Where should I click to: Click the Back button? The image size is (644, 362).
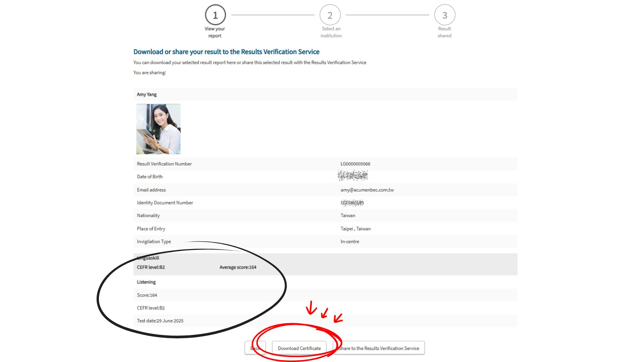pos(255,348)
